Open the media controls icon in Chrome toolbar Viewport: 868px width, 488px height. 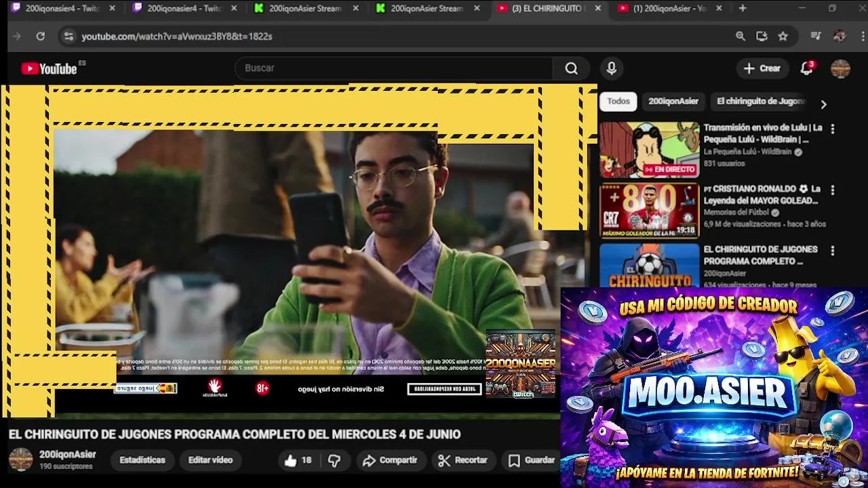pos(816,37)
